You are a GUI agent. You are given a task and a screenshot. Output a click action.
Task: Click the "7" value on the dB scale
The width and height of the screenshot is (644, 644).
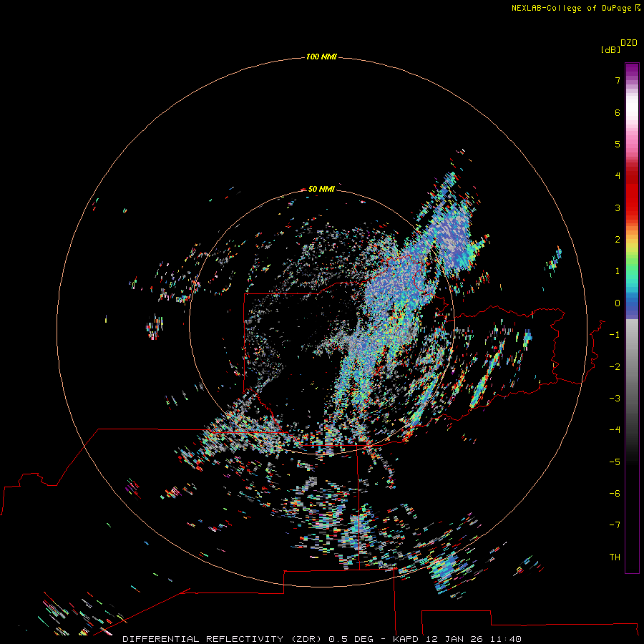(618, 80)
